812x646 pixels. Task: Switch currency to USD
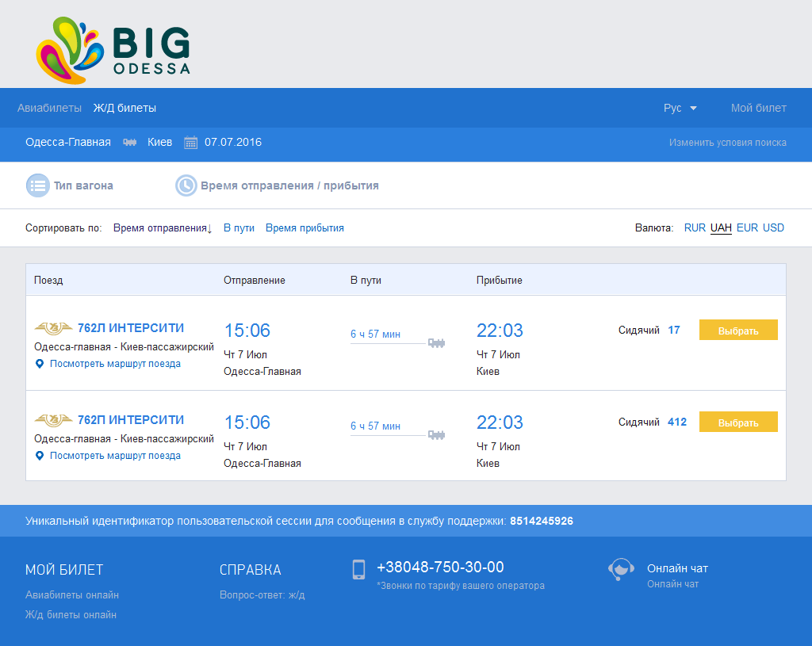coord(773,228)
